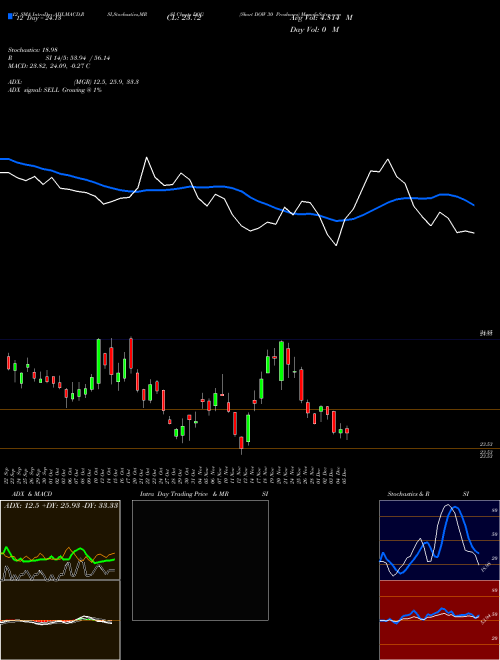This screenshot has width=500, height=660.
Task: Open the blue Stochastics chart panel
Action: (439, 540)
